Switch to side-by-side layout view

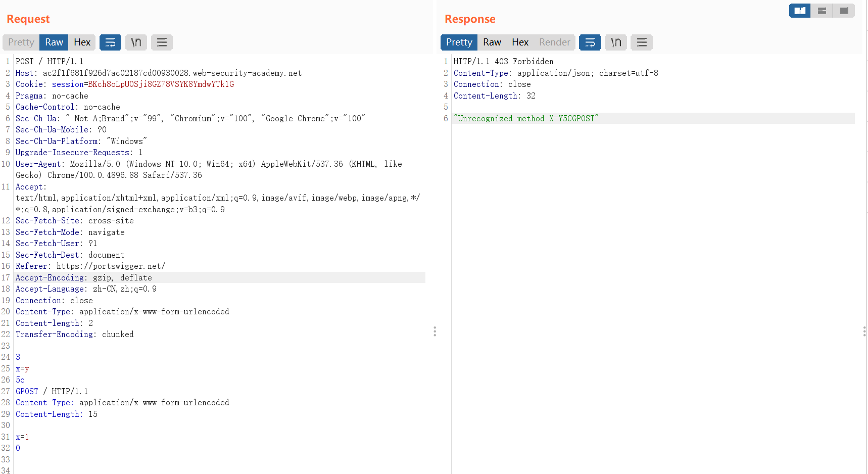[x=800, y=11]
